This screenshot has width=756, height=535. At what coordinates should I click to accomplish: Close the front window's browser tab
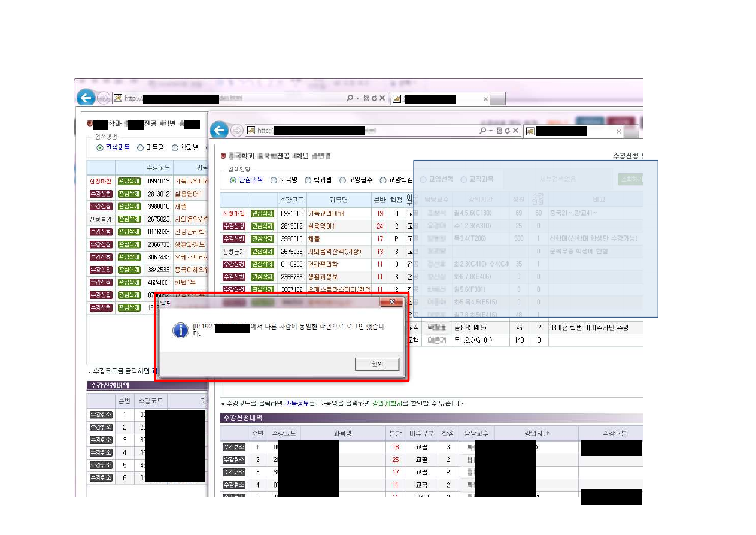[x=619, y=131]
